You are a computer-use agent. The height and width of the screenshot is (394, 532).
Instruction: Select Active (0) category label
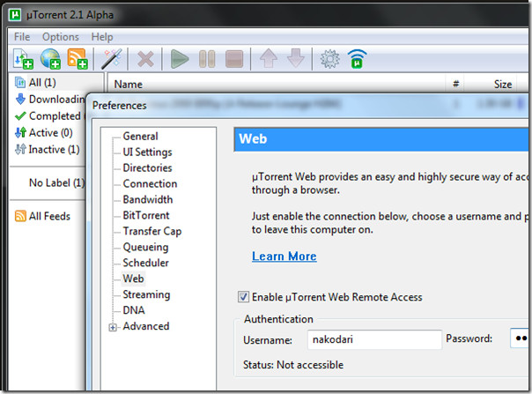(50, 132)
